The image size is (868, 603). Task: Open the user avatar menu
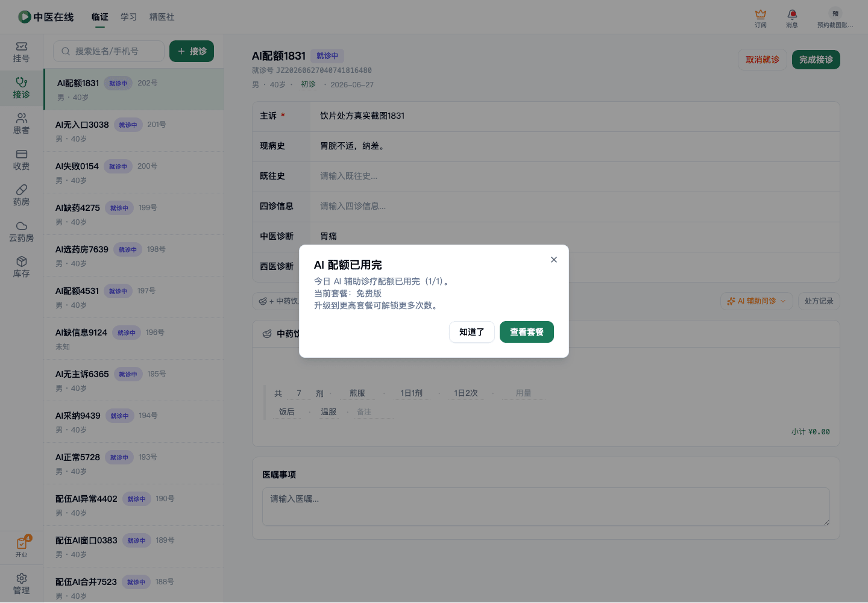coord(835,18)
